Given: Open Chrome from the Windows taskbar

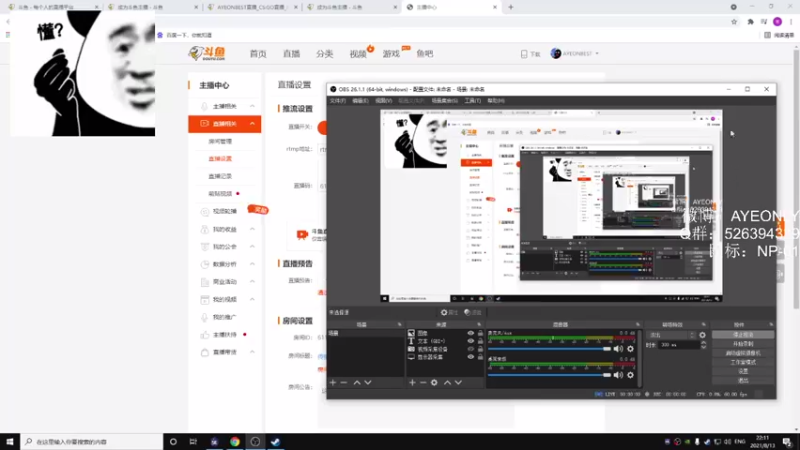Looking at the screenshot, I should pos(235,442).
